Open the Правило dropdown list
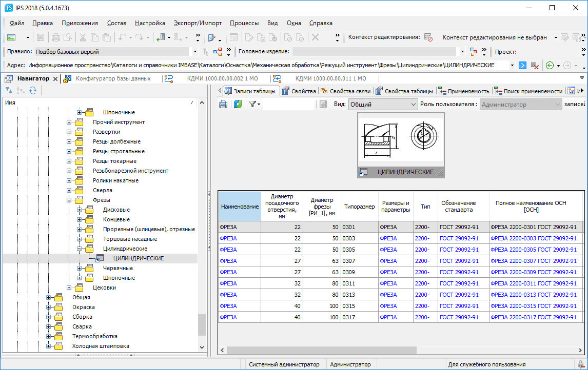This screenshot has width=588, height=370. (x=195, y=52)
